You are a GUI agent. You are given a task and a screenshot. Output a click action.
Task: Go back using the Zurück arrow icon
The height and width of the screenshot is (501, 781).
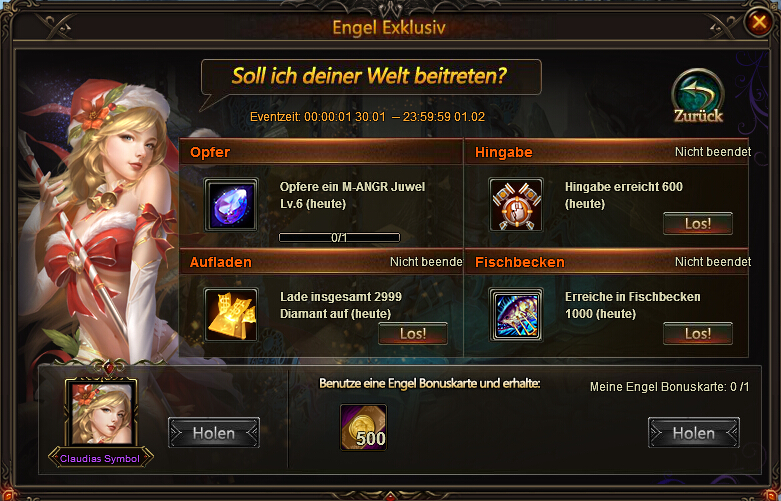698,96
